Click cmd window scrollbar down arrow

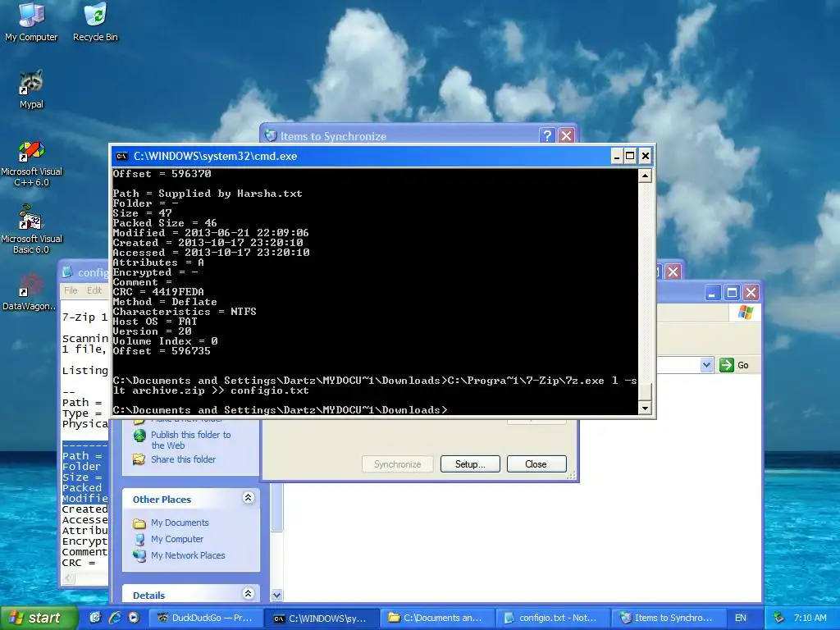pyautogui.click(x=645, y=409)
